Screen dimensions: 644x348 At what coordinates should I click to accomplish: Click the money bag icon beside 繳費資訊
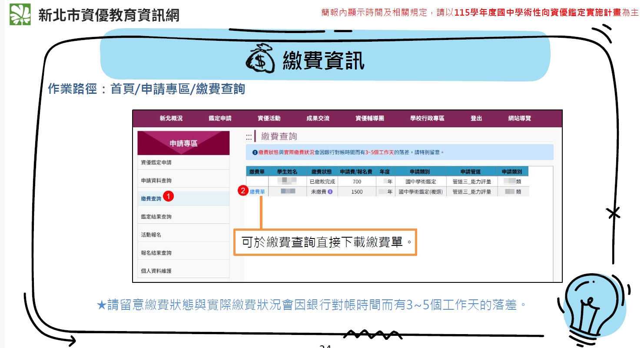coord(261,61)
